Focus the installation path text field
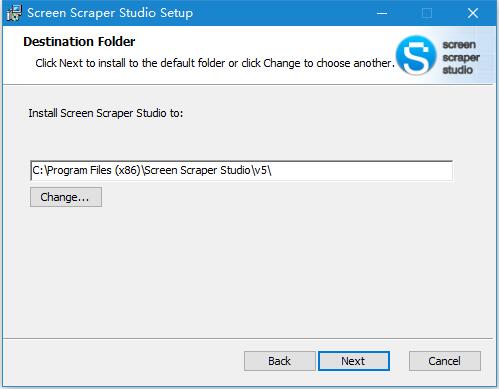 click(x=241, y=171)
